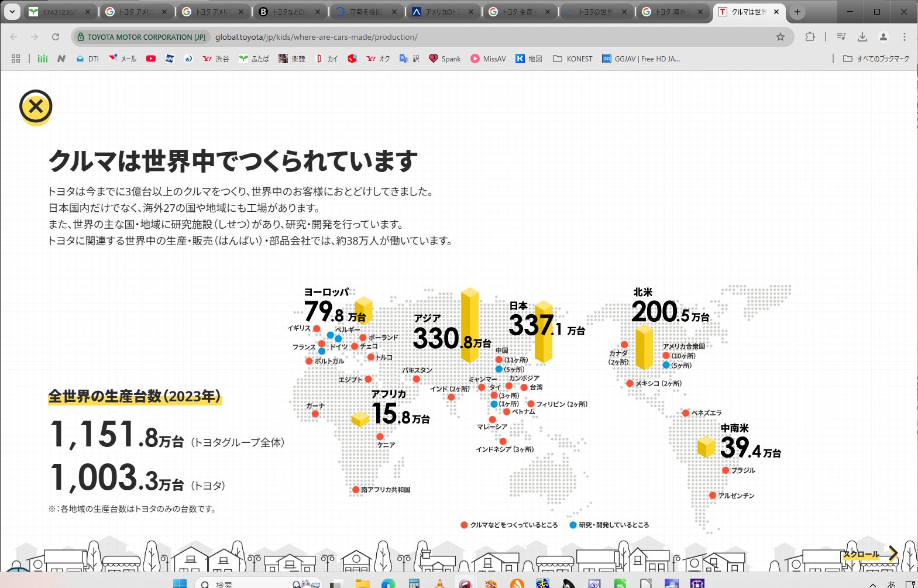The image size is (918, 588).
Task: Click the 南アフリカ共和国 map marker
Action: click(356, 490)
